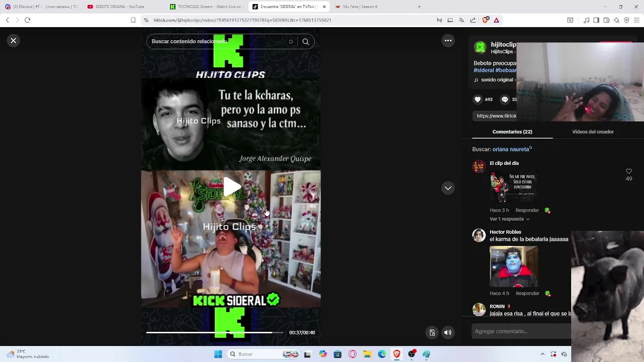The image size is (644, 362).
Task: Click the bookmark icon beside the address bar
Action: click(133, 20)
